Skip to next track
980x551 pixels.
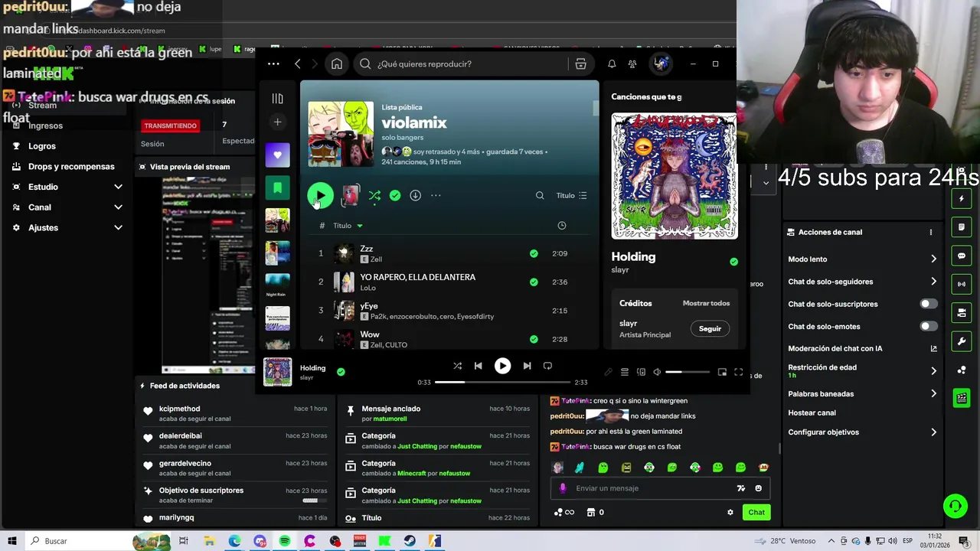[527, 367]
